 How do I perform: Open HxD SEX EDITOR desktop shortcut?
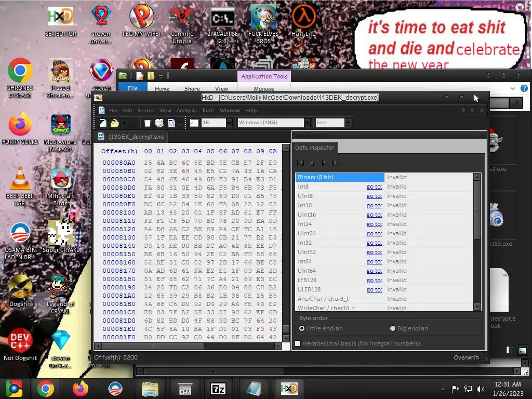(61, 21)
